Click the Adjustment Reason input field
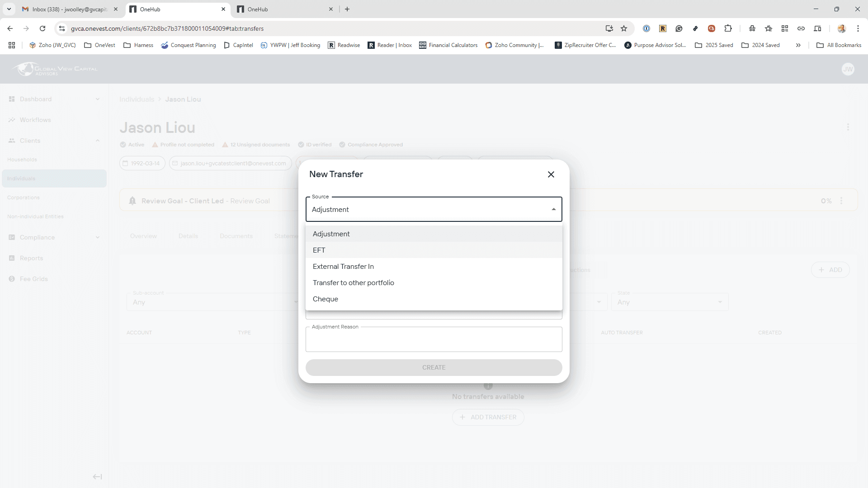Viewport: 868px width, 488px height. coord(434,339)
